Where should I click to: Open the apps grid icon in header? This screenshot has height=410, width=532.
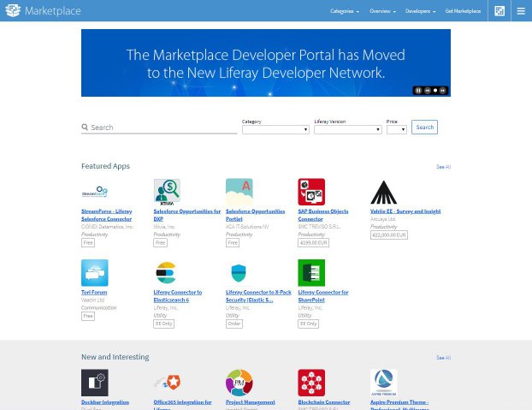coord(499,11)
